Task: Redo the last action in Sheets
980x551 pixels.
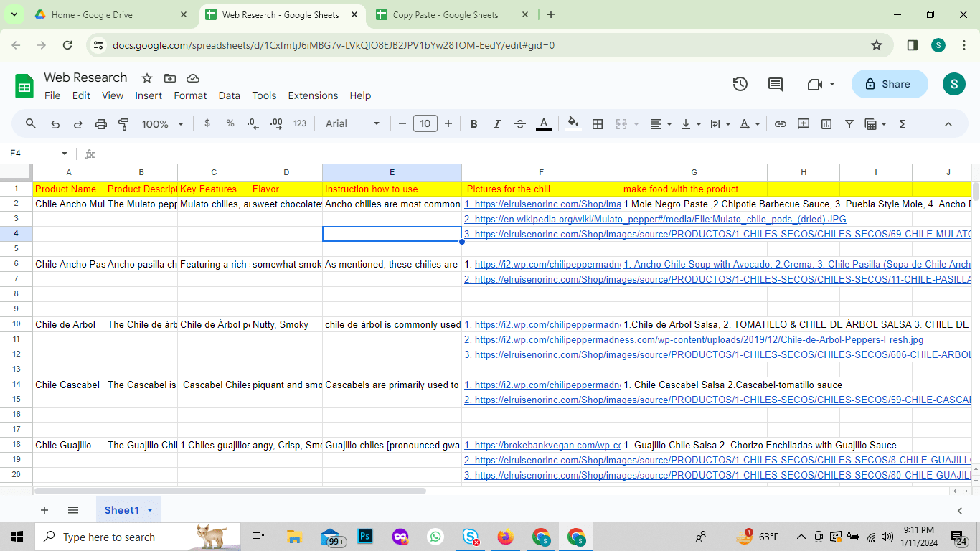Action: point(78,124)
